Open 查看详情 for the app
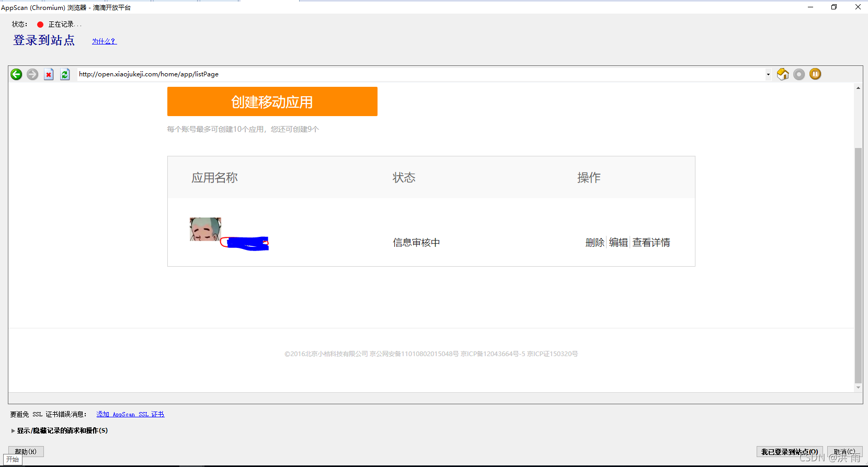The image size is (868, 467). [x=651, y=242]
